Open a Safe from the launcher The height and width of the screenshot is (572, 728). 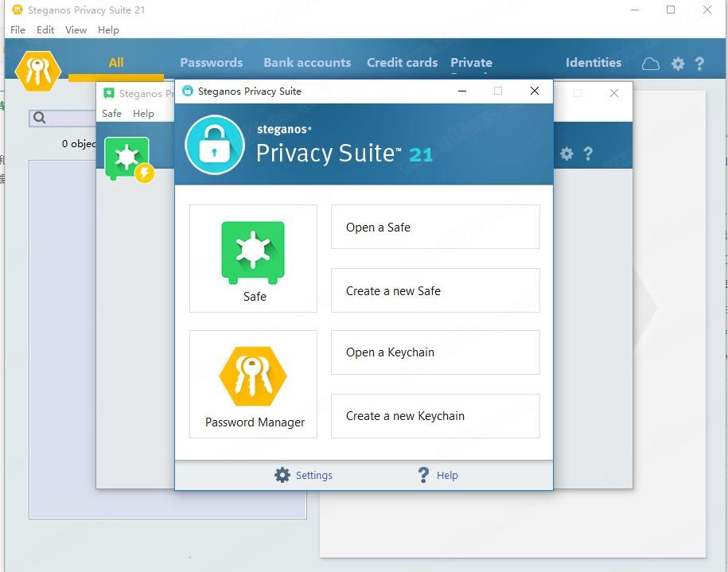tap(435, 227)
